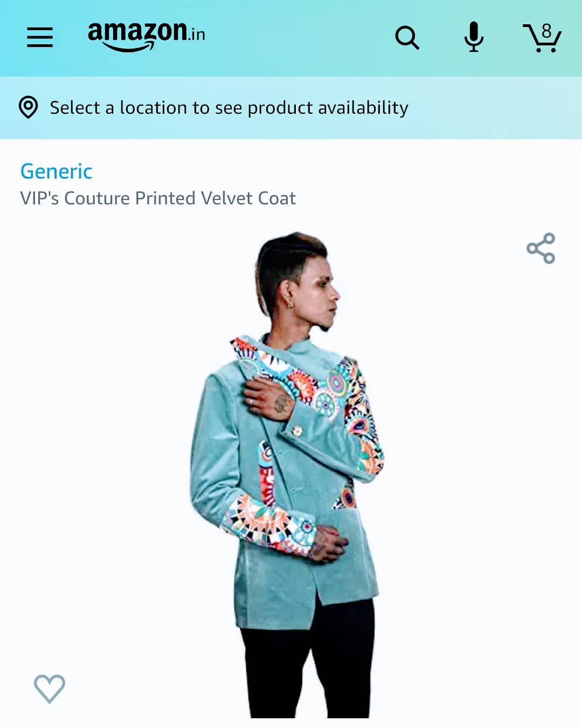Open the shopping cart icon
The height and width of the screenshot is (728, 582).
(x=542, y=38)
